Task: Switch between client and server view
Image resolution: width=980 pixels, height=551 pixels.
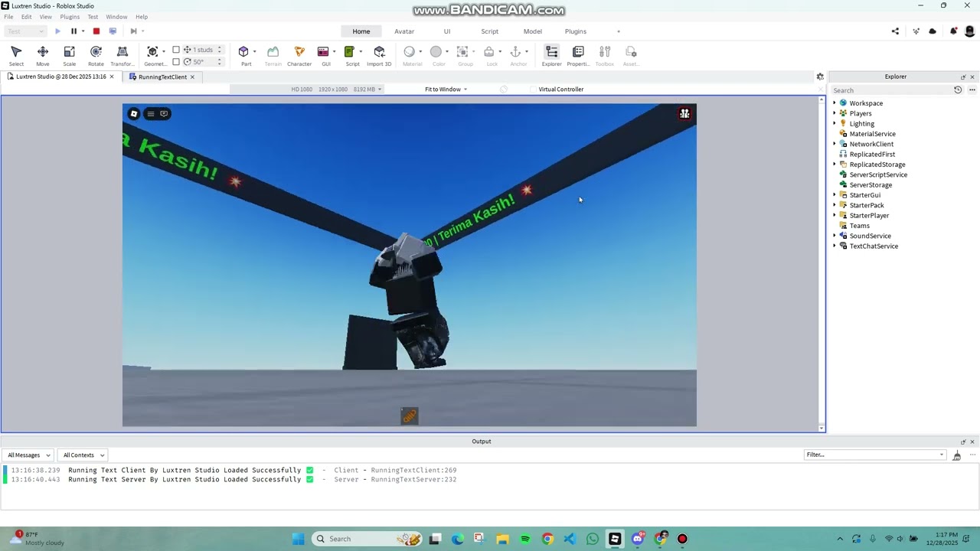Action: [x=113, y=31]
